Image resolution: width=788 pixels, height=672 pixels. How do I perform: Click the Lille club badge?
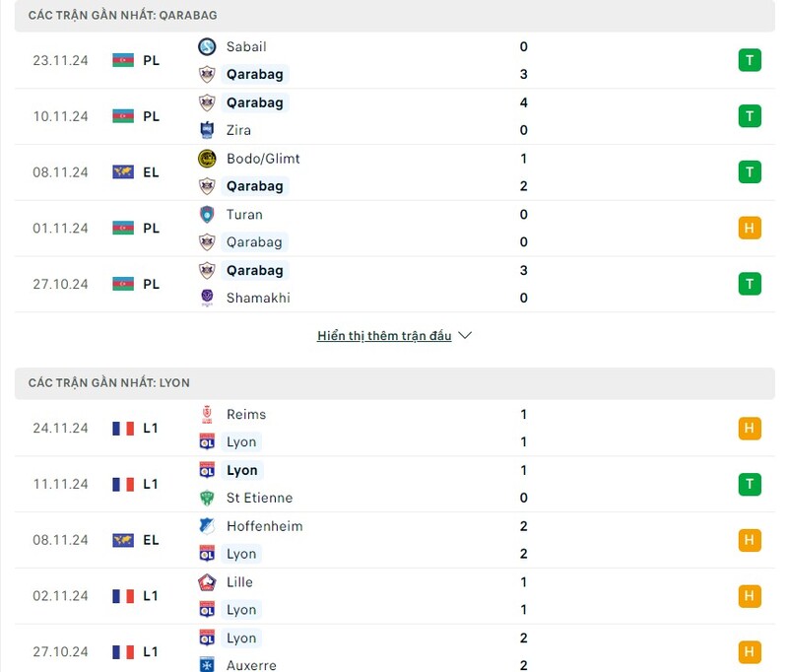(207, 582)
